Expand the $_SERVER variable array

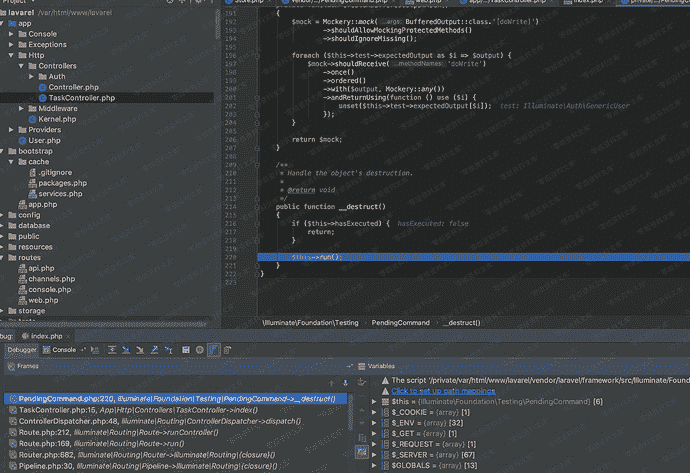374,453
